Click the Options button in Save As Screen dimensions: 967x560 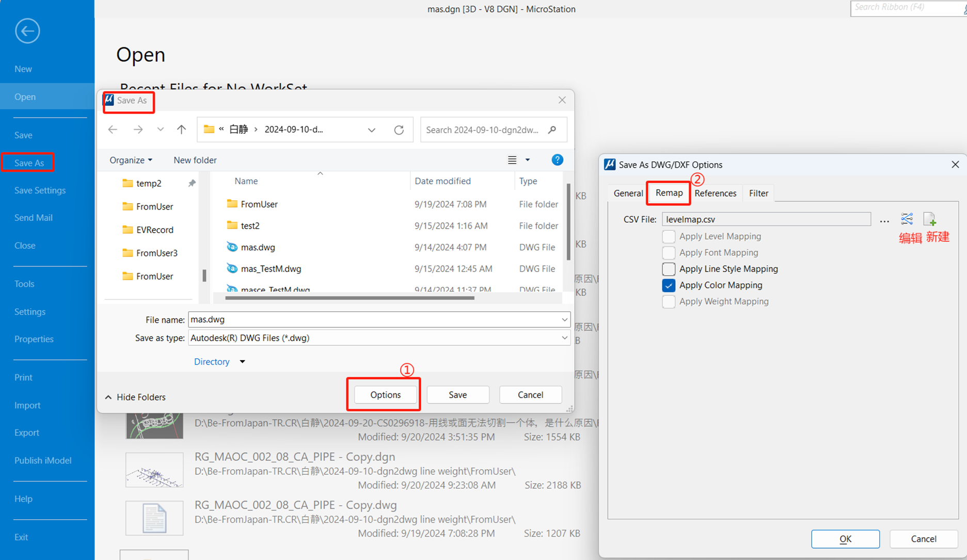(x=386, y=395)
